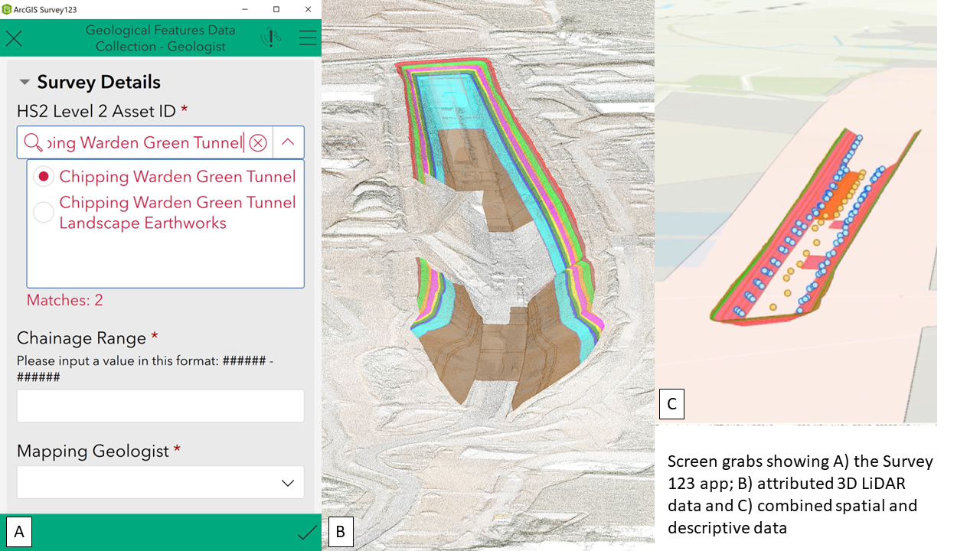The image size is (980, 551).
Task: Collapse the Survey Details section
Action: (x=24, y=82)
